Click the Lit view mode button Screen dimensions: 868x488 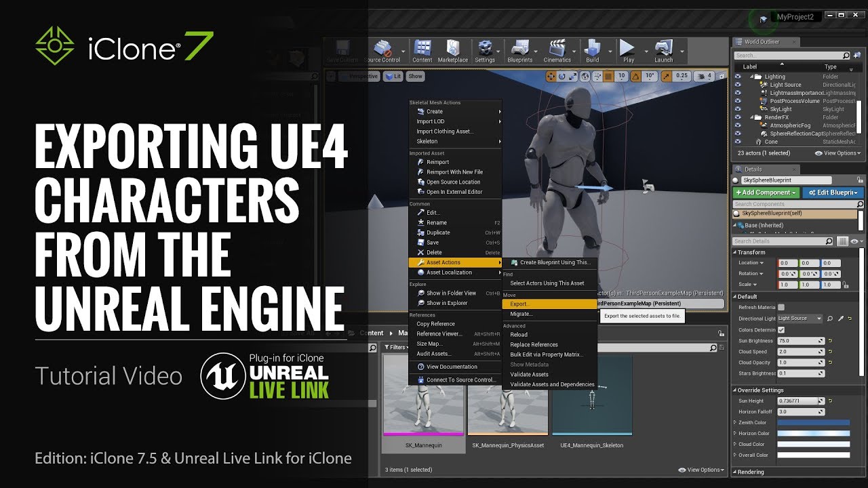[x=393, y=77]
